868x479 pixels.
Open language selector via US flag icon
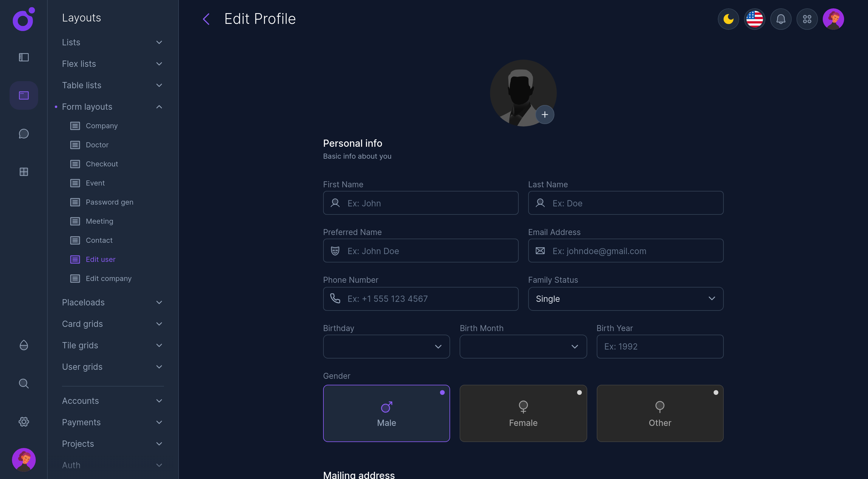pyautogui.click(x=754, y=19)
